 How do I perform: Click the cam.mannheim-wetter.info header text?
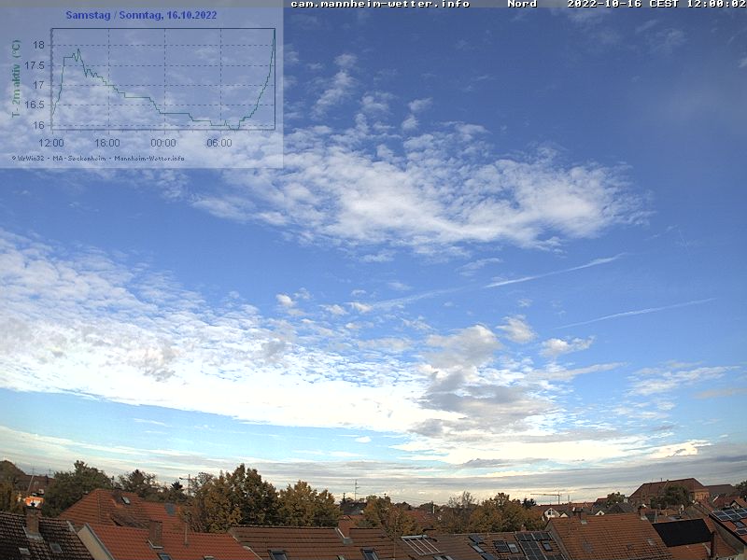[380, 4]
